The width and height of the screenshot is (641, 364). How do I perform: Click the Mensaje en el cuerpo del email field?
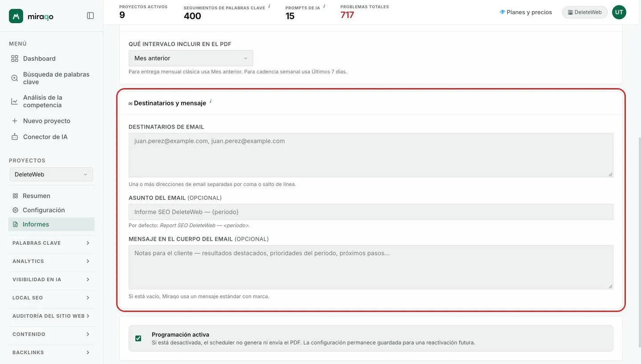pyautogui.click(x=371, y=267)
